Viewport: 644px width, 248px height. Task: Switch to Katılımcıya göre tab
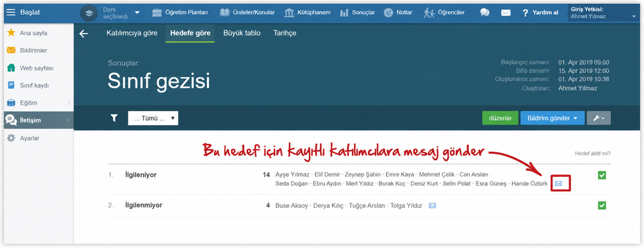(132, 34)
